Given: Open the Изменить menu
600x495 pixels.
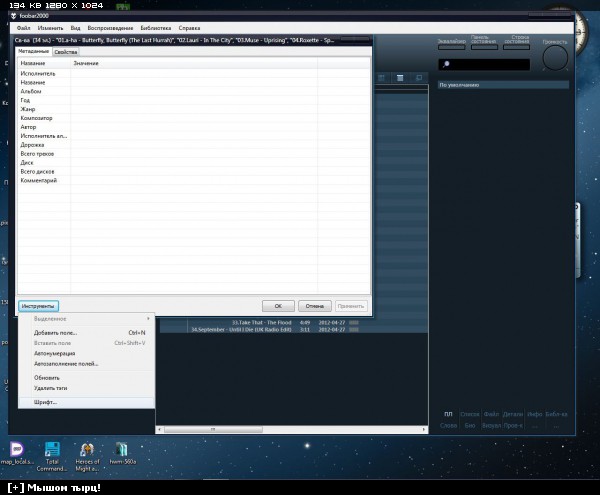Looking at the screenshot, I should (50, 28).
